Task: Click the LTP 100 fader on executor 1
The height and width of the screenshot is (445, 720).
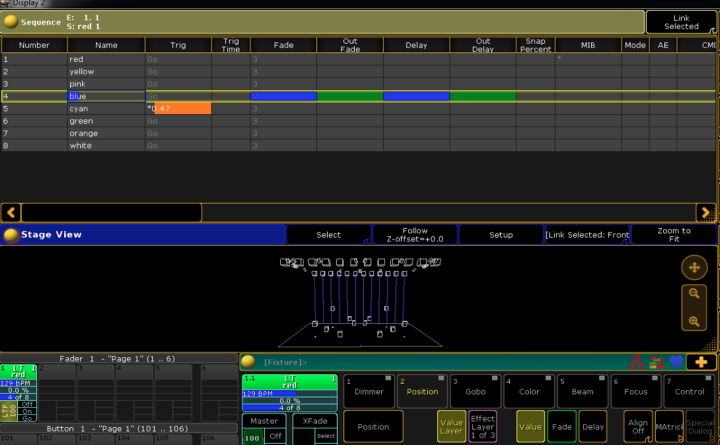Action: click(x=9, y=411)
